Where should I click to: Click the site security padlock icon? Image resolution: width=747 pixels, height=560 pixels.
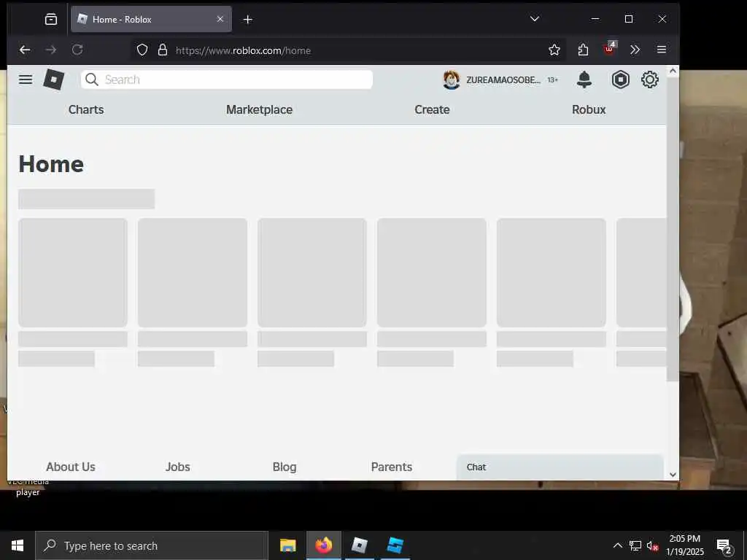[x=163, y=50]
